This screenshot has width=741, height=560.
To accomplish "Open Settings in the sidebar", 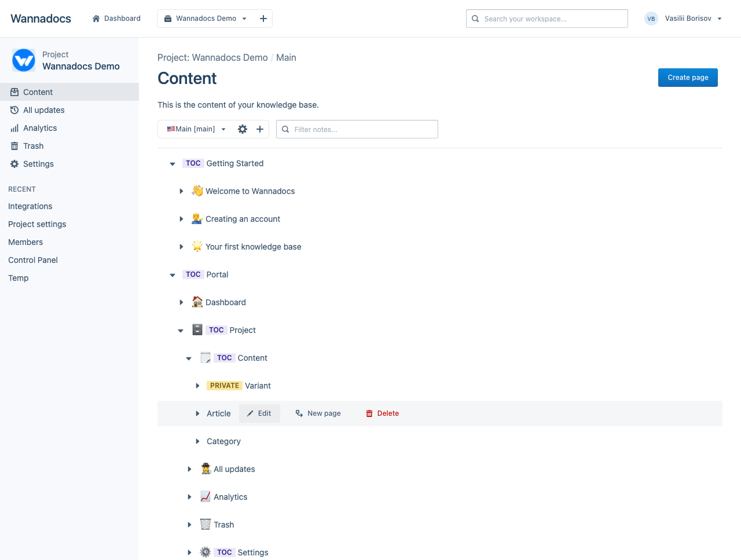I will (x=69, y=164).
